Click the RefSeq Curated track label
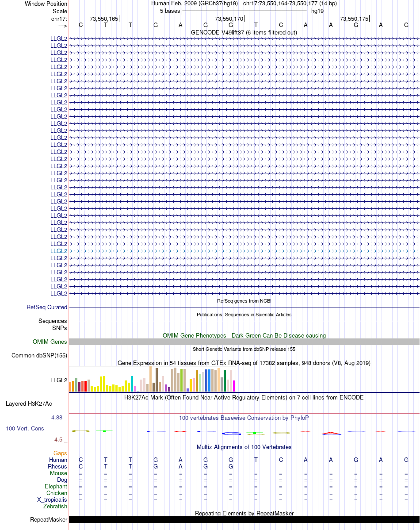 coord(47,307)
